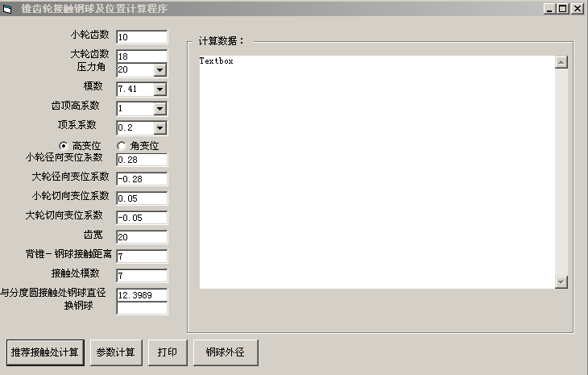The width and height of the screenshot is (588, 375).
Task: Click inside the 计算数据 text area
Action: (x=377, y=173)
